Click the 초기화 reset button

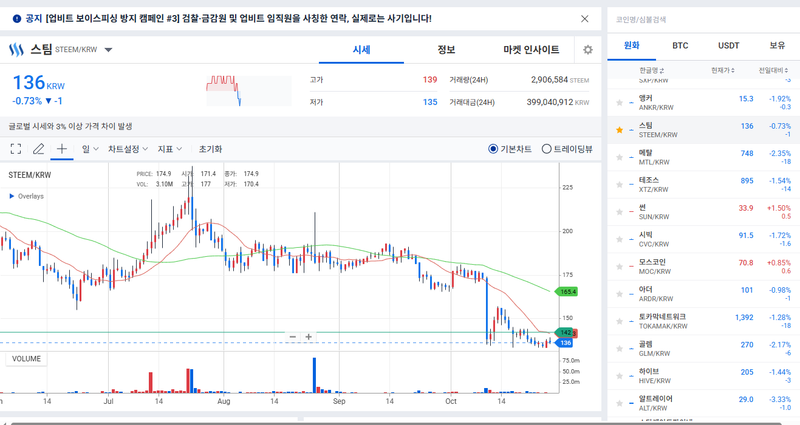[210, 149]
